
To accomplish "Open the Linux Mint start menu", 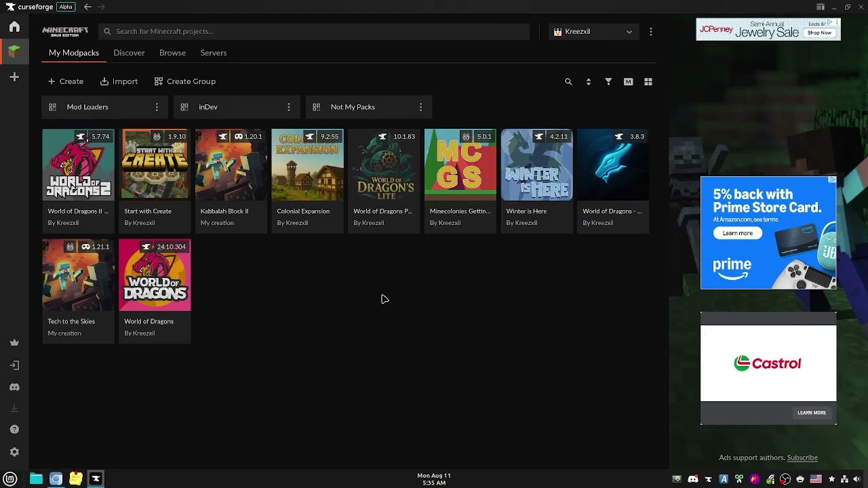I will click(x=10, y=479).
